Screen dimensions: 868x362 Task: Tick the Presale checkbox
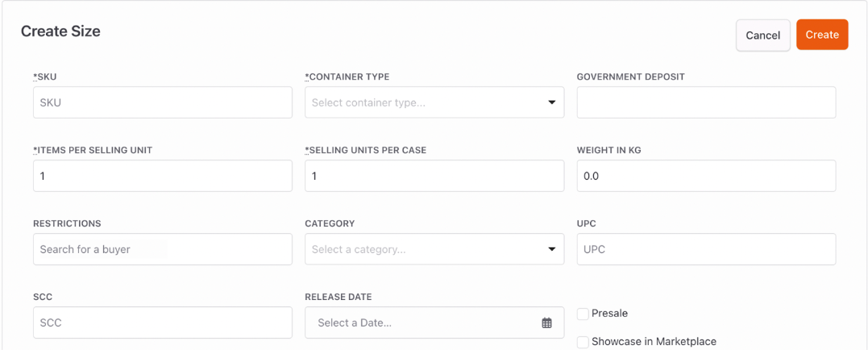click(x=583, y=314)
